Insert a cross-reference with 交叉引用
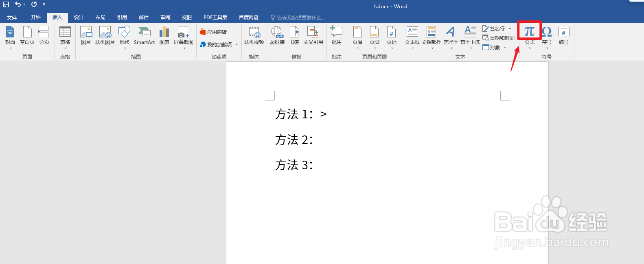Viewport: 644px width, 264px height. (313, 36)
